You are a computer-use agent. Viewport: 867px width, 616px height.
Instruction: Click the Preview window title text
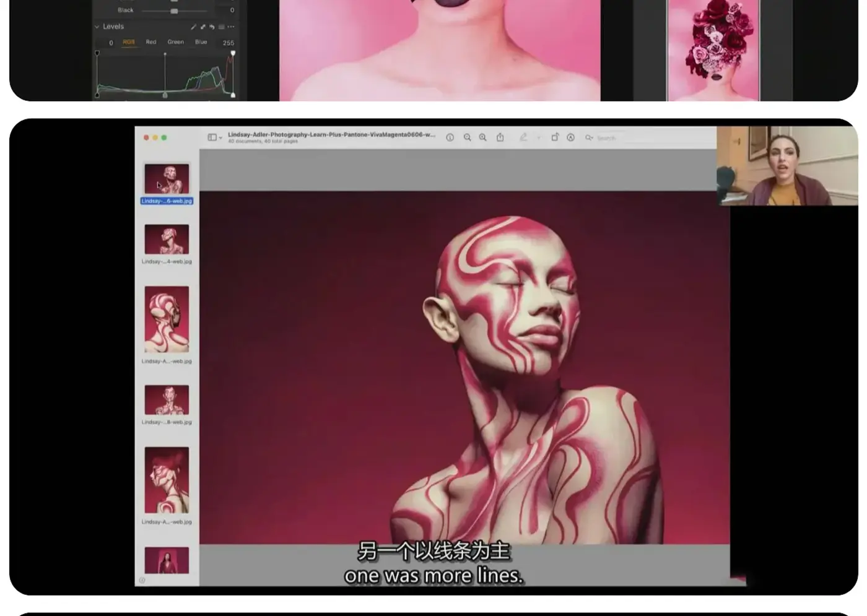click(331, 134)
